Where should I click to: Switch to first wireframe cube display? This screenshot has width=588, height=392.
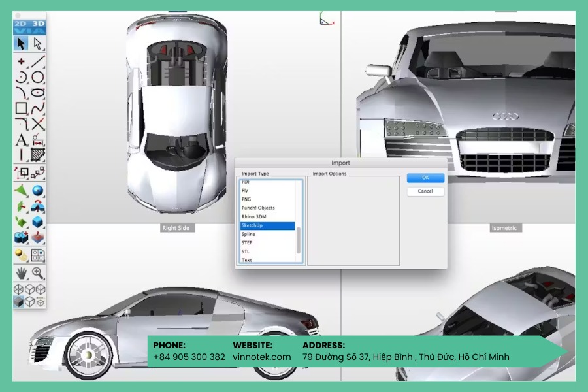tap(18, 289)
